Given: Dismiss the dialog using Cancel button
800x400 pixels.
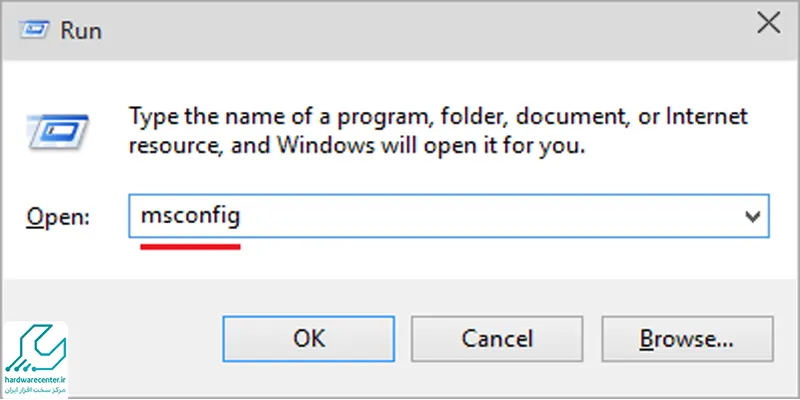Looking at the screenshot, I should 497,339.
